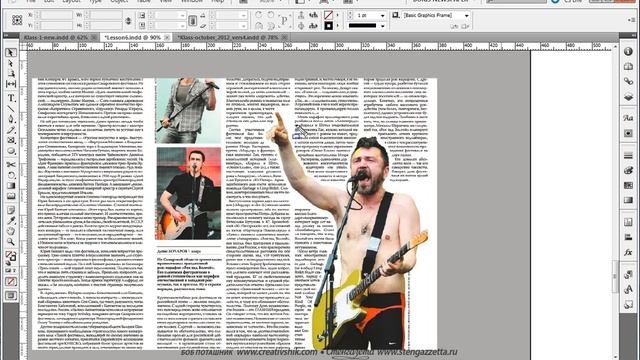Open the stroke weight 1 pt dropdown
640x360 pixels.
(x=382, y=16)
